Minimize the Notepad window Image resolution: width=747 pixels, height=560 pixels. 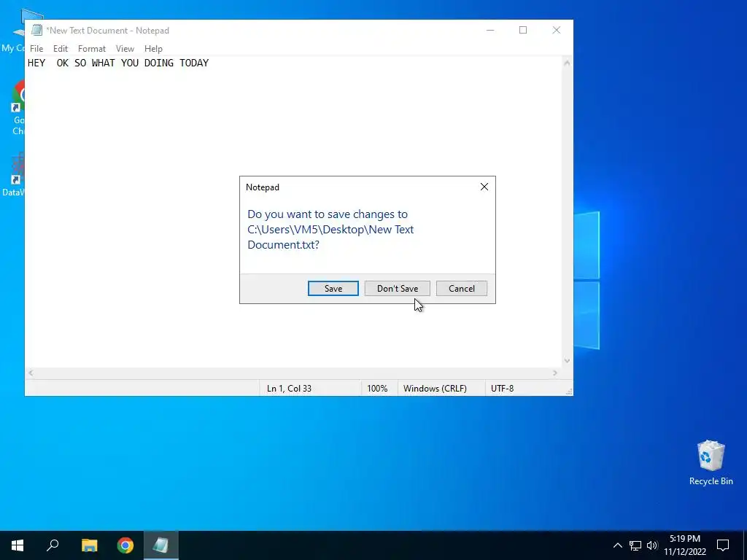pos(490,30)
